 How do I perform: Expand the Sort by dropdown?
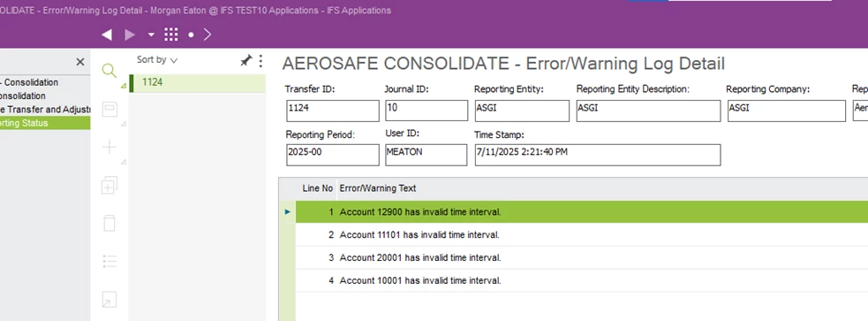(157, 60)
